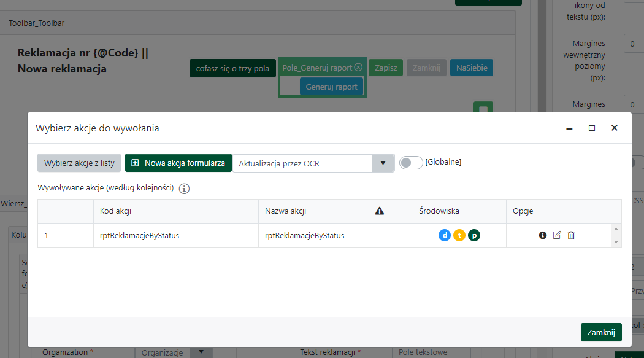
Task: Click the blue "d" environment icon
Action: tap(444, 235)
